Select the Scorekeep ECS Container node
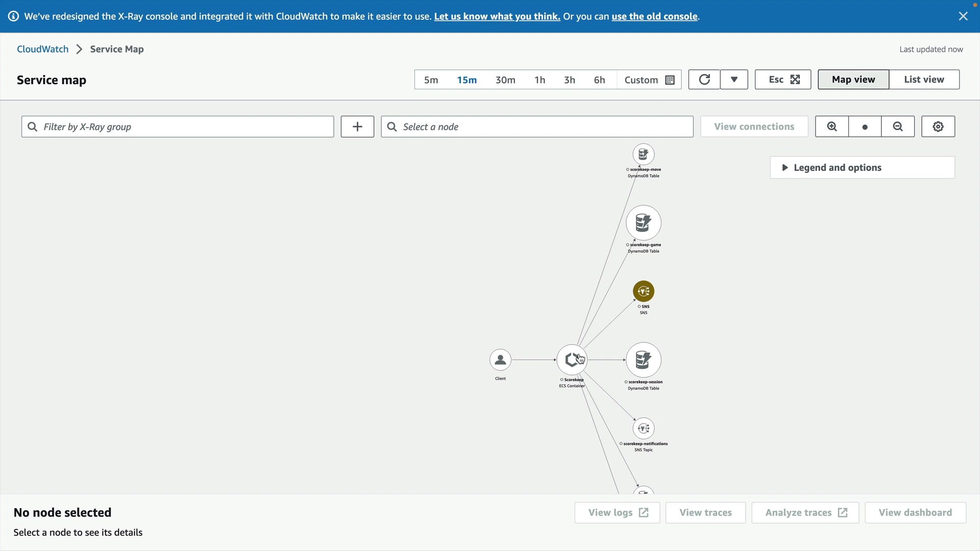This screenshot has height=551, width=980. [x=572, y=360]
